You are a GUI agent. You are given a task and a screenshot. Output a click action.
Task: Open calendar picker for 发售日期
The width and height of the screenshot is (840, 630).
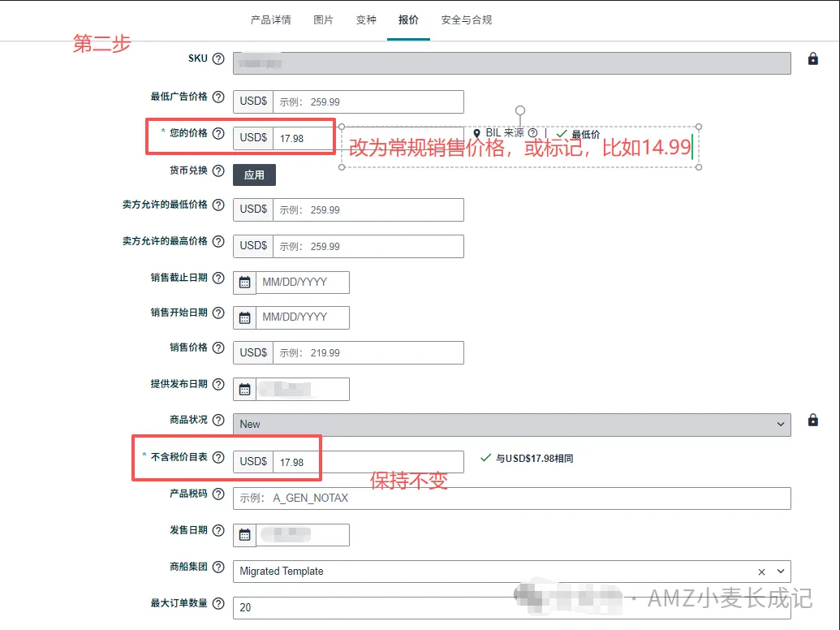click(245, 535)
